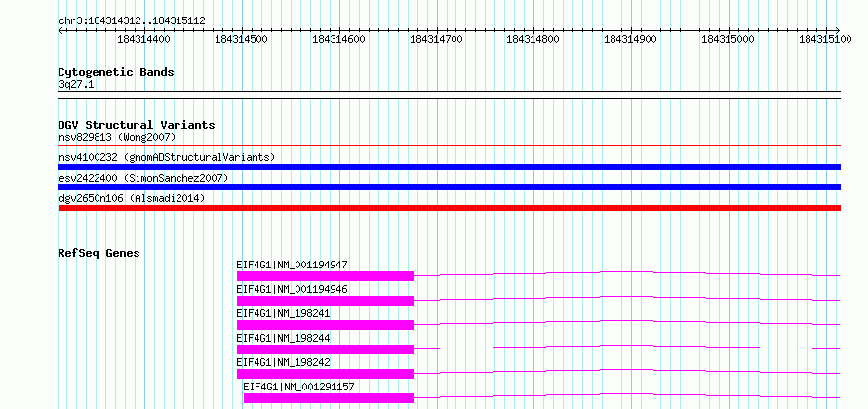Click the EIF4G1|NM_001291157 transcript label

tap(299, 387)
